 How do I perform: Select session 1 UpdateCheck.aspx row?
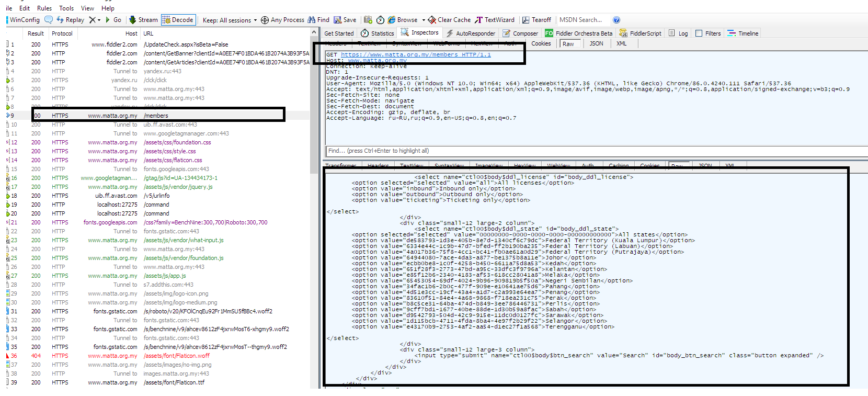[157, 44]
